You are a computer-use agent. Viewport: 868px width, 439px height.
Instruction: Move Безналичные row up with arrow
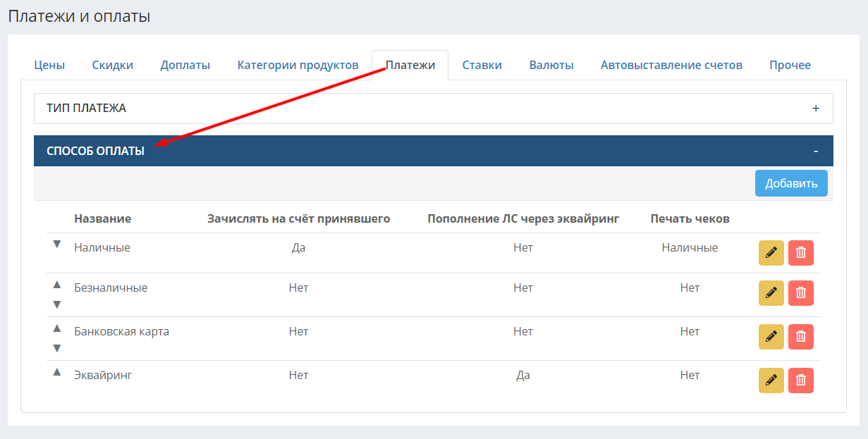[57, 285]
